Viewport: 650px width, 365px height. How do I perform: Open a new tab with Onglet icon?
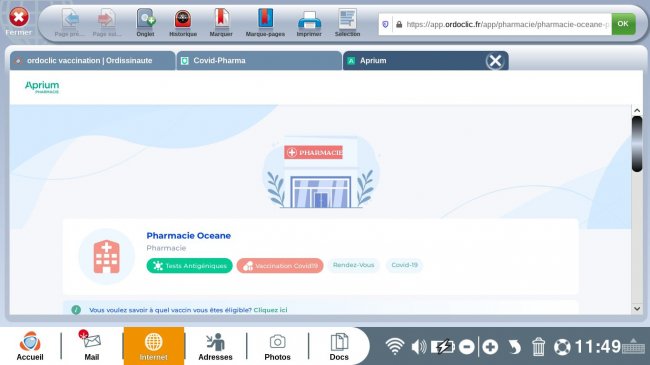tap(146, 23)
